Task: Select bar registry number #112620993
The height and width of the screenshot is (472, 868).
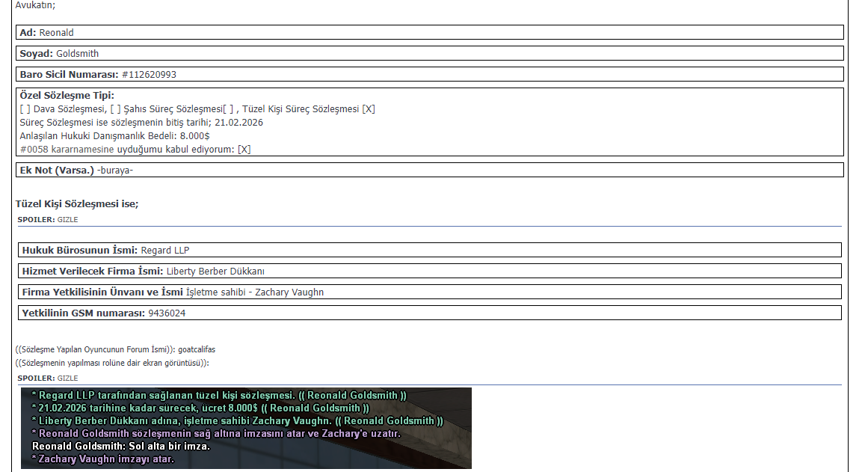Action: (149, 75)
